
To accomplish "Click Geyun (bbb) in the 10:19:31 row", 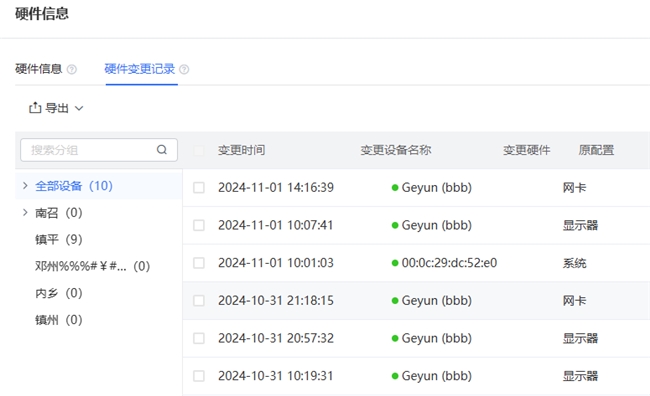I will [437, 376].
